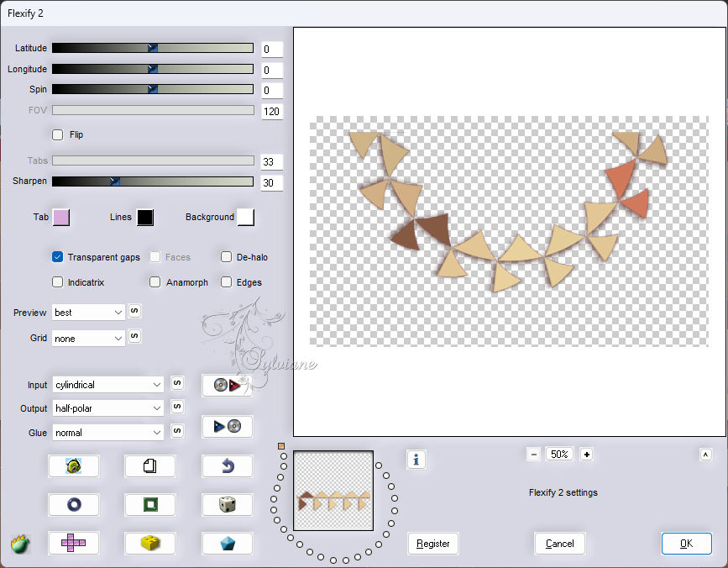This screenshot has height=568, width=728.
Task: Open the blue info icon
Action: coord(416,460)
